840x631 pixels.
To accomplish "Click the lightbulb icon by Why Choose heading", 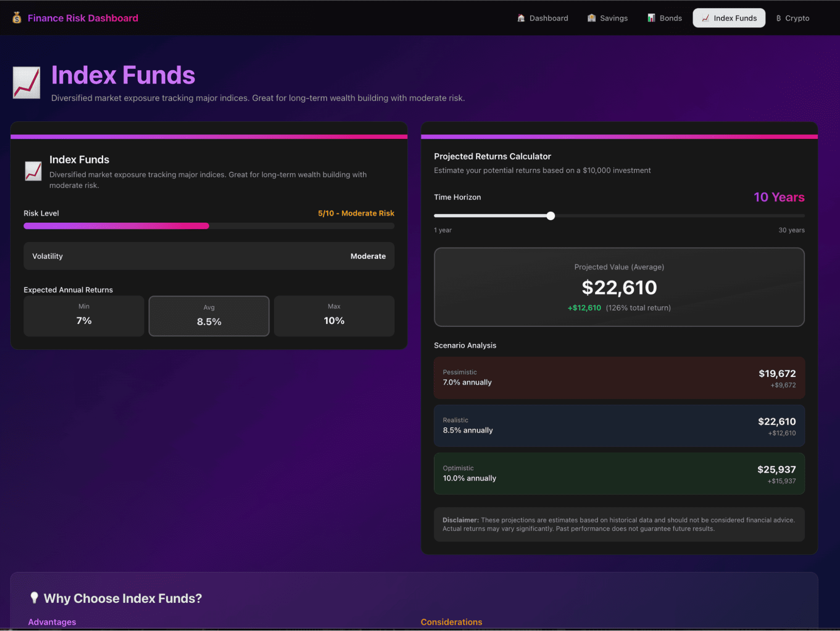I will [34, 597].
